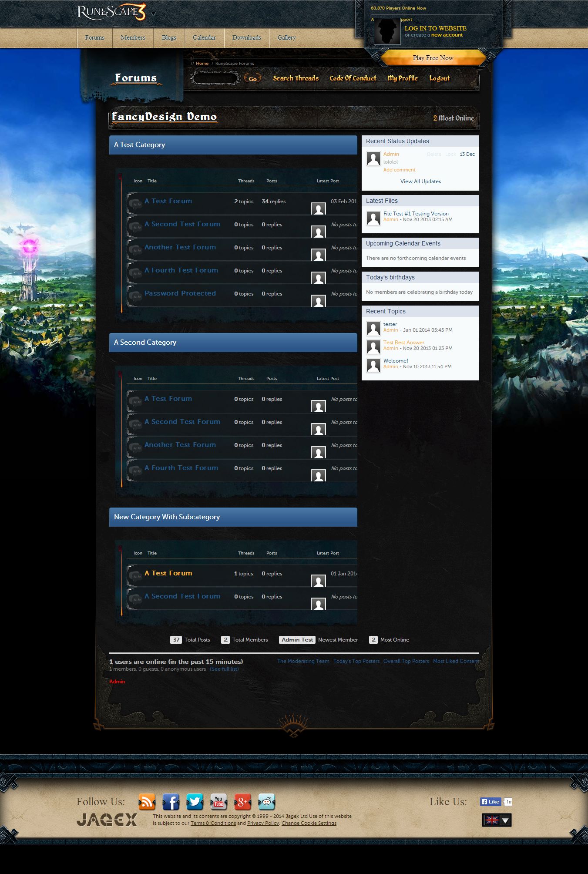Open the Privacy Policy link

[x=263, y=823]
